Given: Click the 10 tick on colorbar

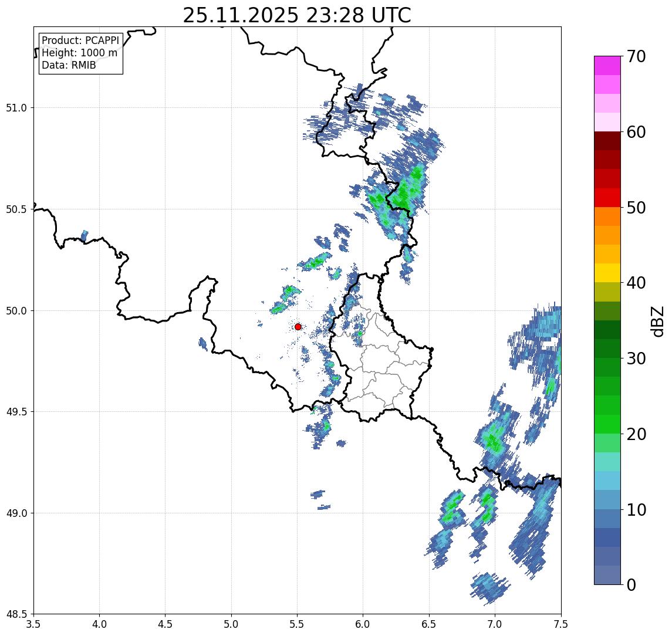Looking at the screenshot, I should (636, 509).
